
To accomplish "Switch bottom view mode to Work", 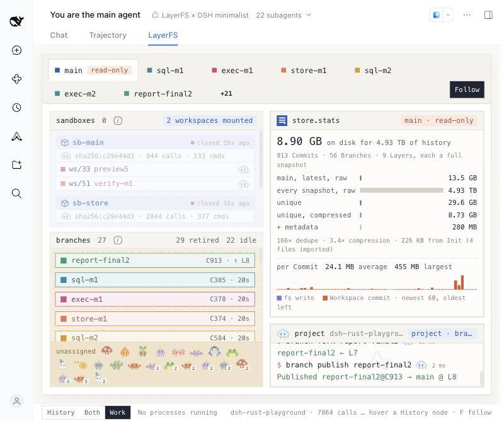I will (x=118, y=412).
